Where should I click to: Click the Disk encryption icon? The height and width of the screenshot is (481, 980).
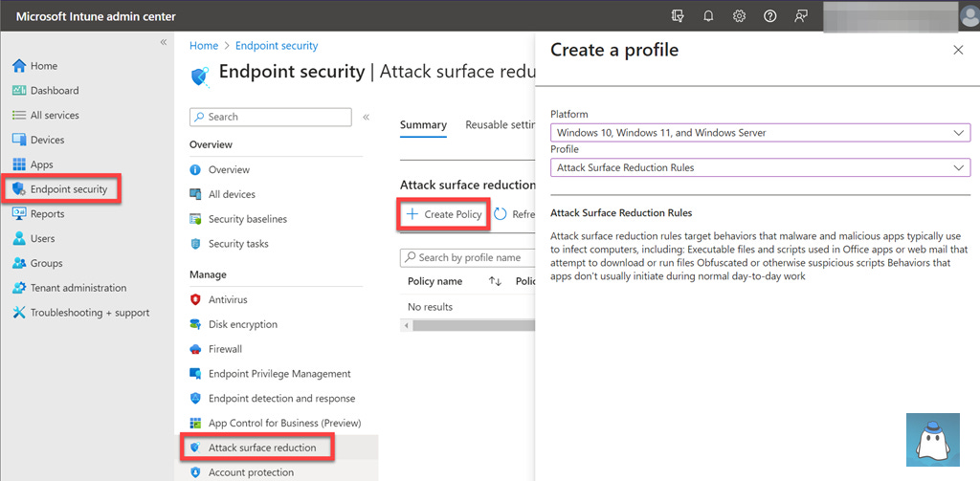(x=195, y=324)
